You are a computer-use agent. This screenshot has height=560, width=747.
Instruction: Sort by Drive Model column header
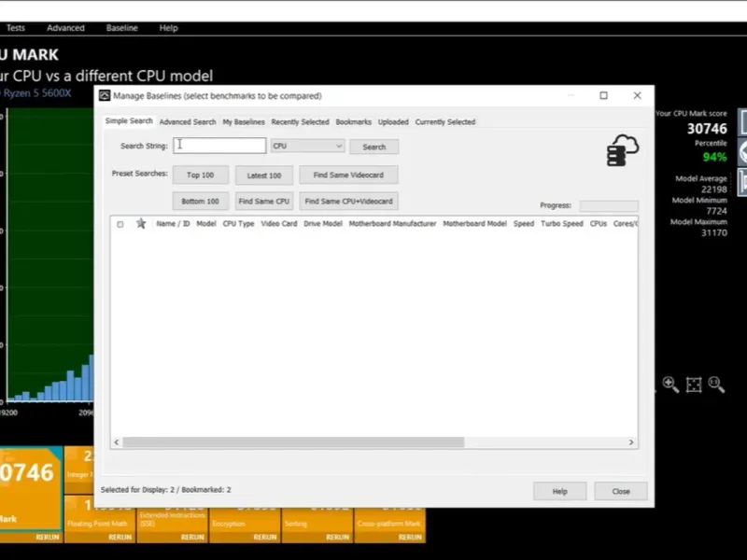(323, 223)
